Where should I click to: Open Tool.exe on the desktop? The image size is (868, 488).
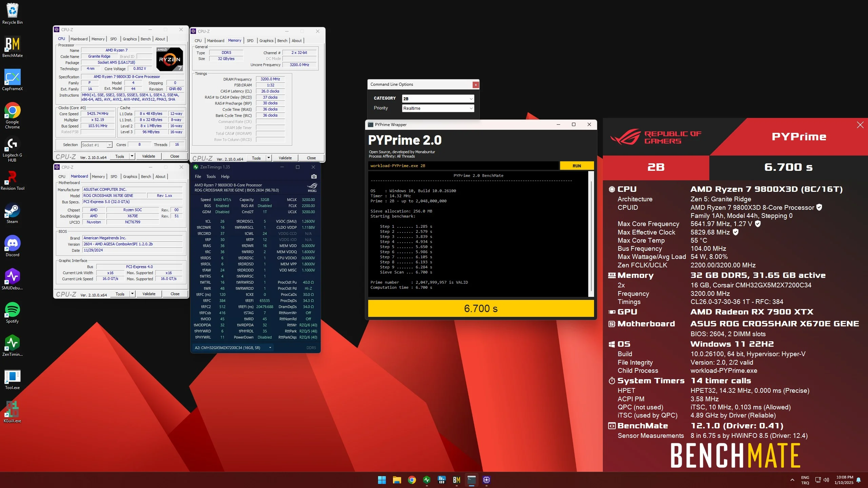pos(13,379)
